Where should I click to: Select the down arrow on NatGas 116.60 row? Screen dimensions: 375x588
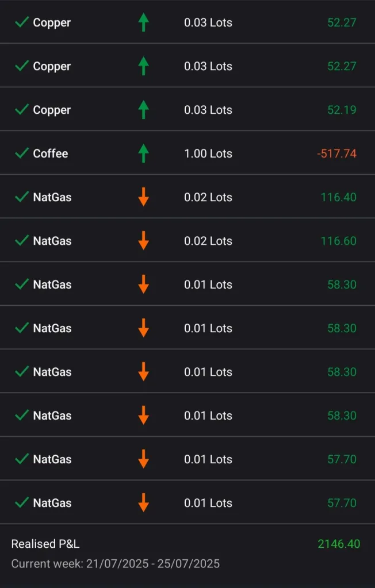[x=144, y=241]
